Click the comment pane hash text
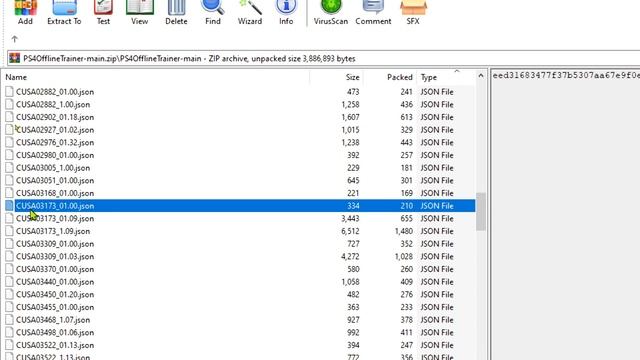The height and width of the screenshot is (360, 640). click(x=566, y=75)
